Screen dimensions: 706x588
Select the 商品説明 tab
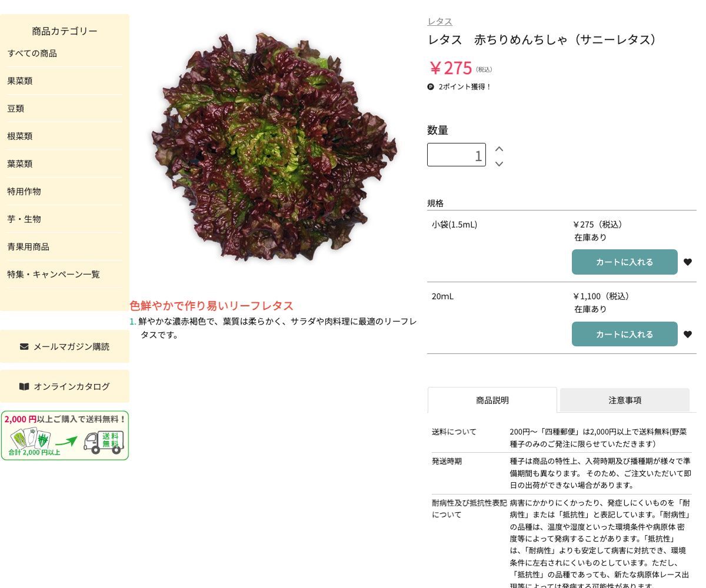(492, 400)
